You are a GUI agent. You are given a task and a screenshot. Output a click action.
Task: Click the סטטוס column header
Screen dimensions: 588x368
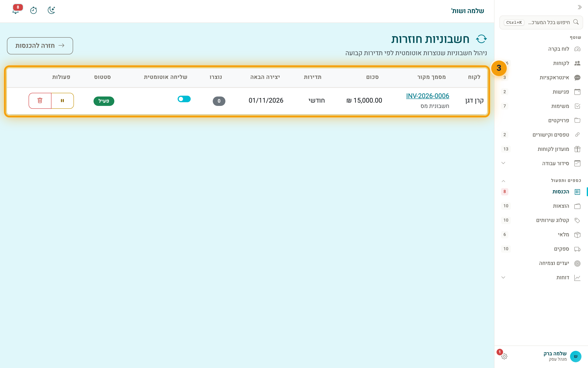[102, 77]
